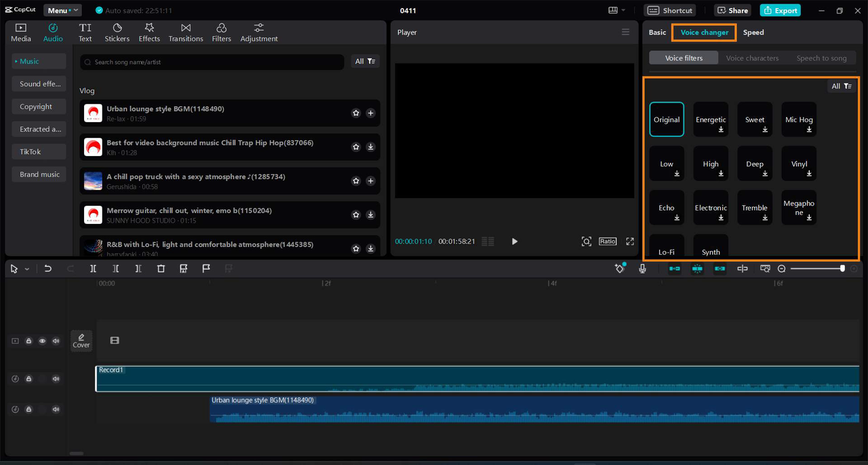Screen dimensions: 868x465
Task: Select the Echo voice filter
Action: (667, 208)
